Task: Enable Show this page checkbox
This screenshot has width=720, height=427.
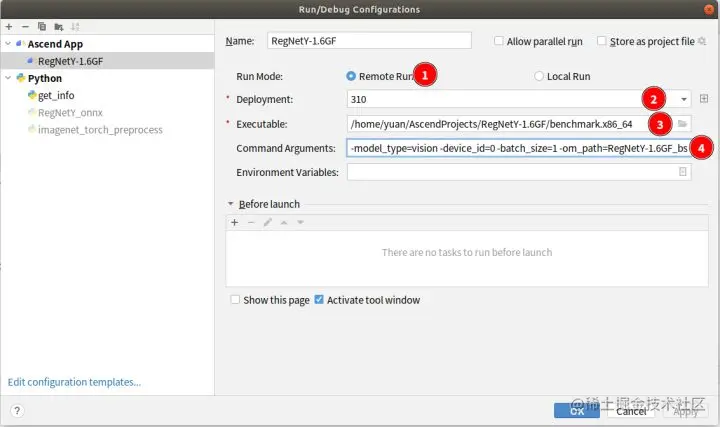Action: point(235,300)
